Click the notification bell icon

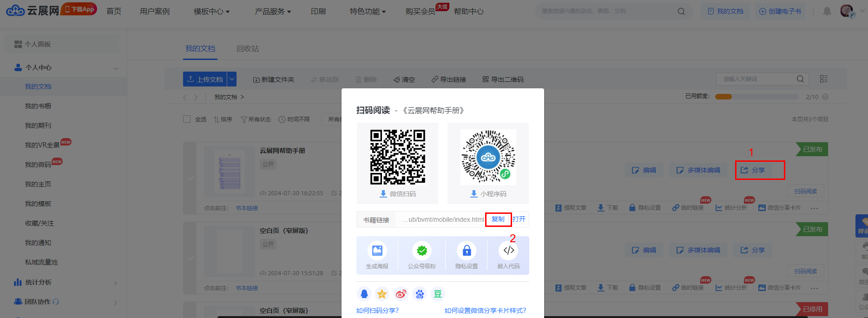tap(827, 11)
